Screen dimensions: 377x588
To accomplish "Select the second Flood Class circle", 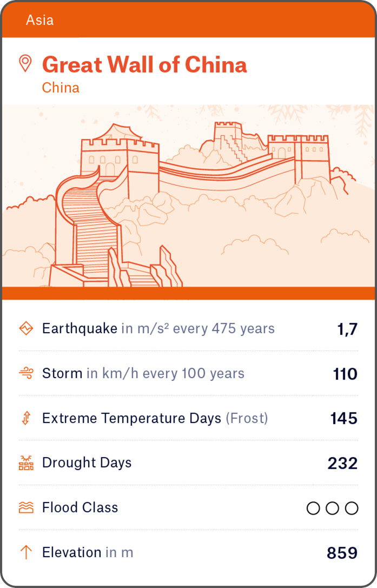I will point(333,508).
